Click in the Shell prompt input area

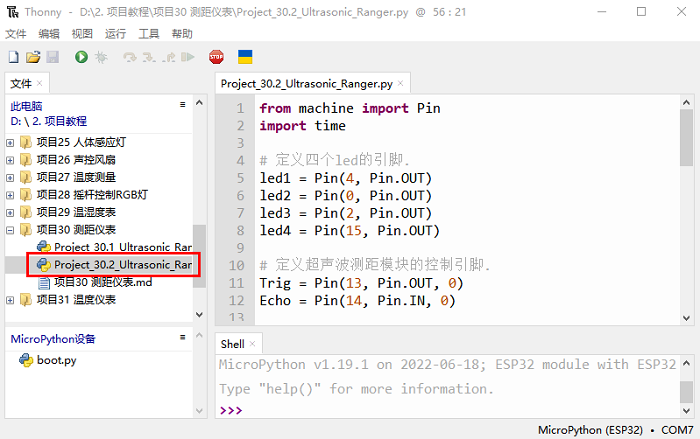click(450, 410)
